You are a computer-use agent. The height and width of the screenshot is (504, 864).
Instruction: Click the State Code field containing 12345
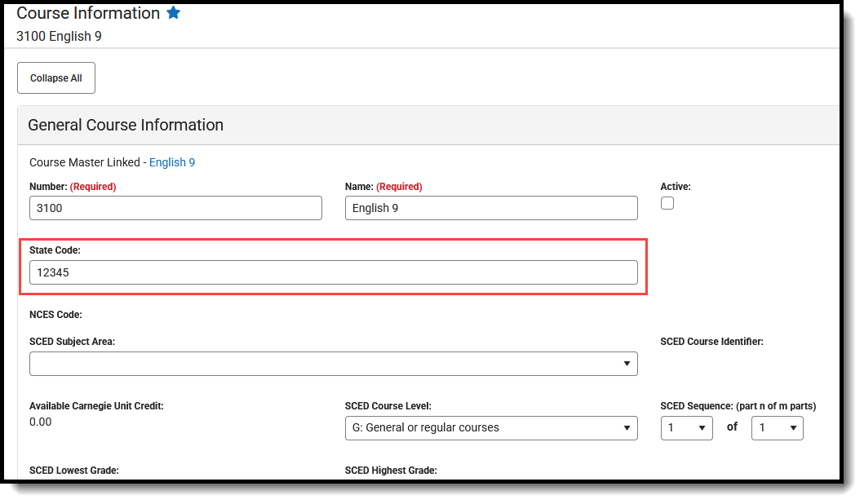(333, 272)
